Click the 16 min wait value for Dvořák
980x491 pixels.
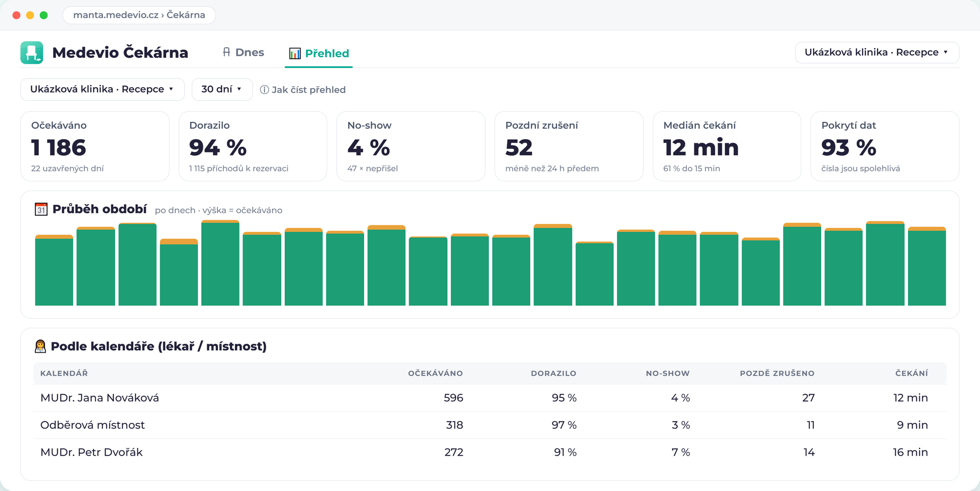click(910, 452)
